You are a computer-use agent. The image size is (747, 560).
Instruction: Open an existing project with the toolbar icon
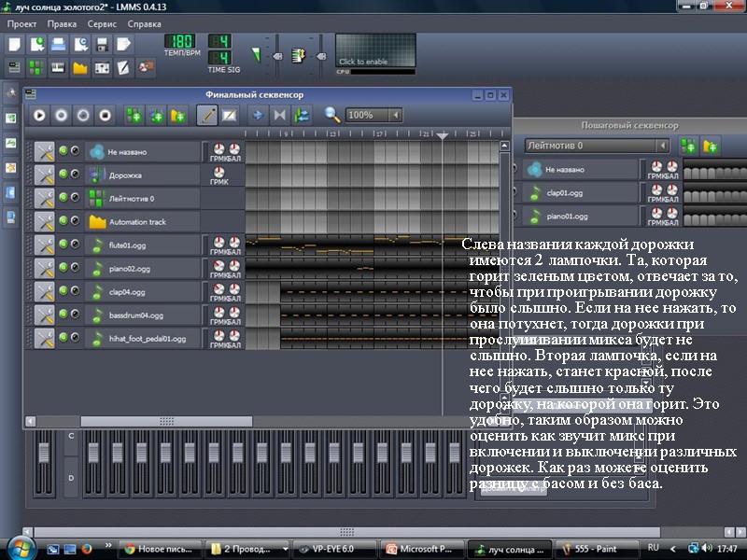pos(58,44)
